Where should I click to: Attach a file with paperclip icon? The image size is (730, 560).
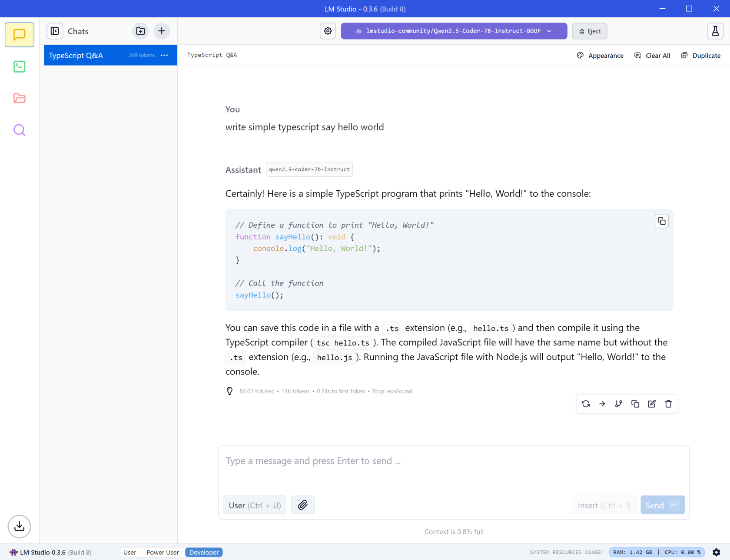303,505
